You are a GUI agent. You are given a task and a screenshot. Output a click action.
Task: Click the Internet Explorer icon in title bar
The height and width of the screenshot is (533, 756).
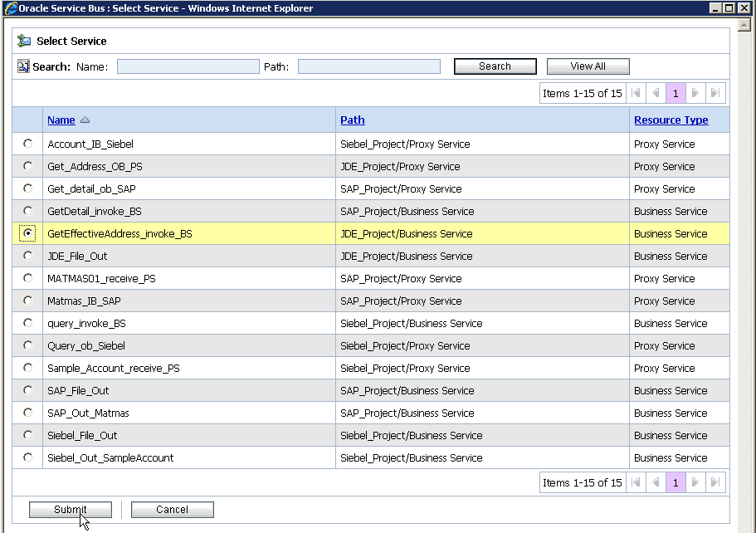(9, 8)
